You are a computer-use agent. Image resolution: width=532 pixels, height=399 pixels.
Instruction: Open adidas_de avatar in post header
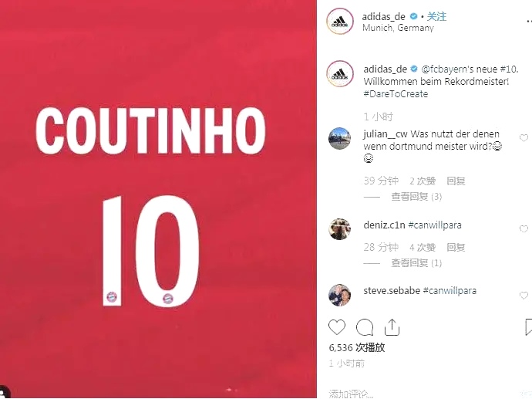tap(340, 22)
